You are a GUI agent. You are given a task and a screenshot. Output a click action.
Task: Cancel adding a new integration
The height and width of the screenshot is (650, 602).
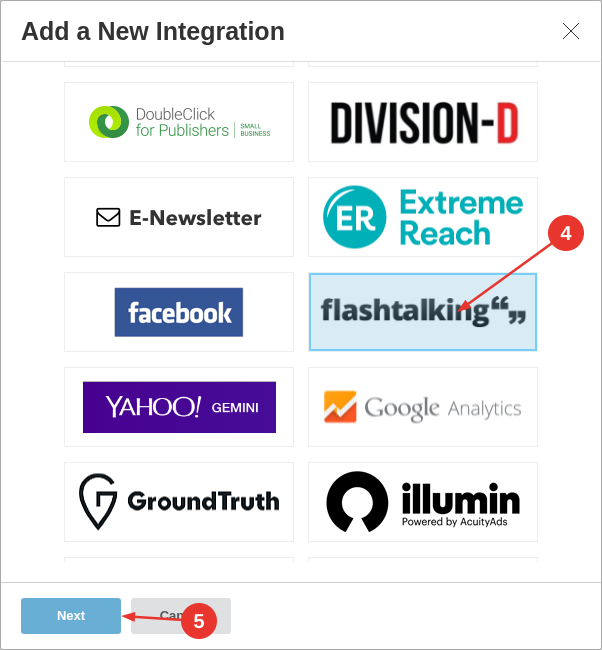coord(181,616)
